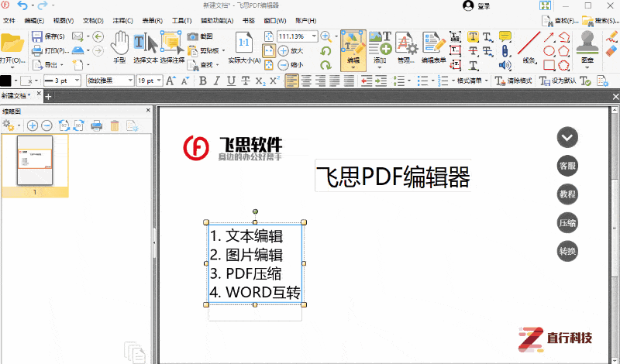Open the File (文件) menu

point(9,21)
